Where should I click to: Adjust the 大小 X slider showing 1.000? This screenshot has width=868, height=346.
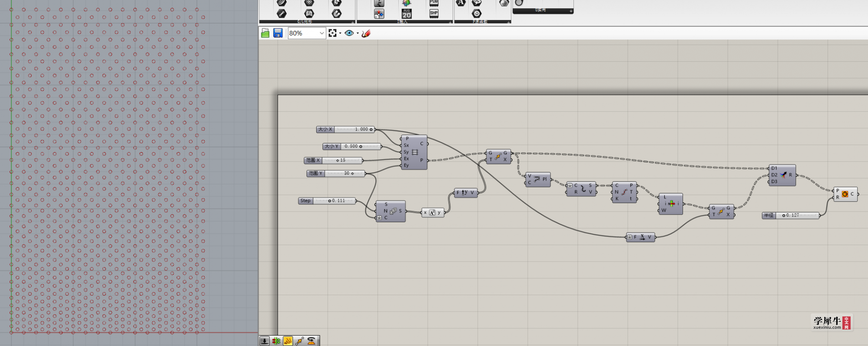346,130
